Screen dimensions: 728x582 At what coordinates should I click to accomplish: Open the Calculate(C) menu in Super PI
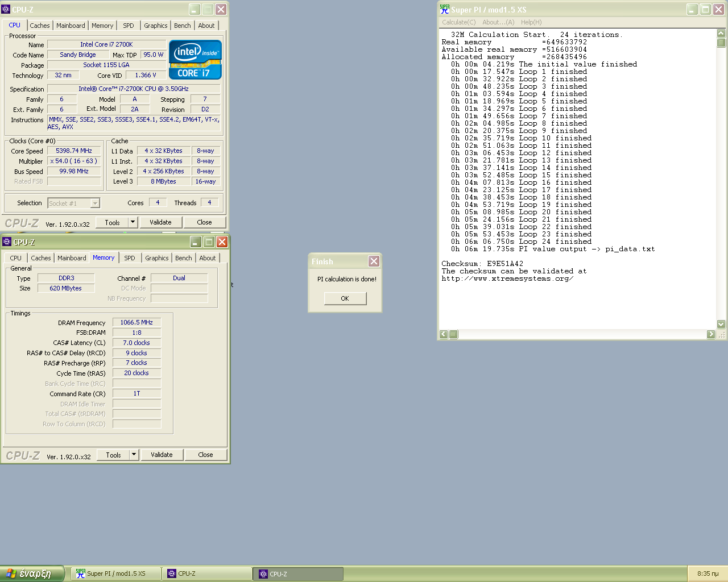tap(458, 22)
